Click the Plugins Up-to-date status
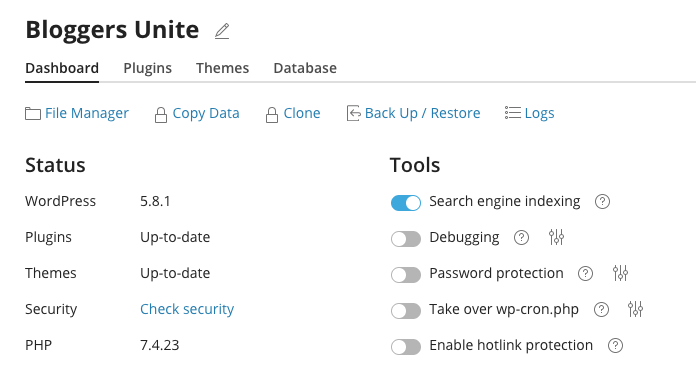 (x=175, y=237)
